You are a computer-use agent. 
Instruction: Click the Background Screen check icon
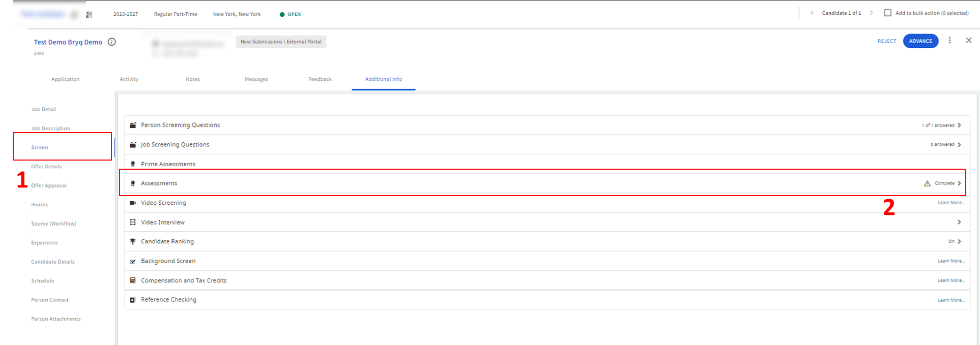pos(133,261)
